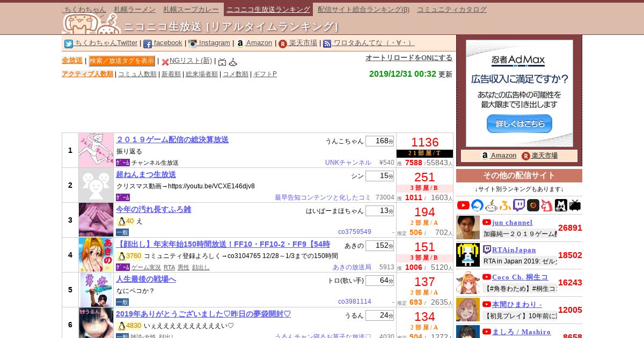The width and height of the screenshot is (644, 338).
Task: Show 全放送 filter
Action: tap(72, 61)
